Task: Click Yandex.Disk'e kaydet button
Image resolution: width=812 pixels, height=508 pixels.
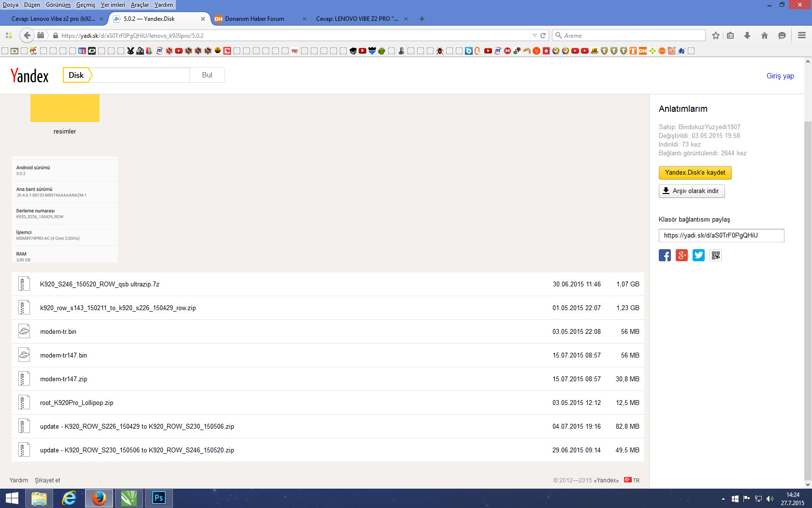Action: [695, 173]
